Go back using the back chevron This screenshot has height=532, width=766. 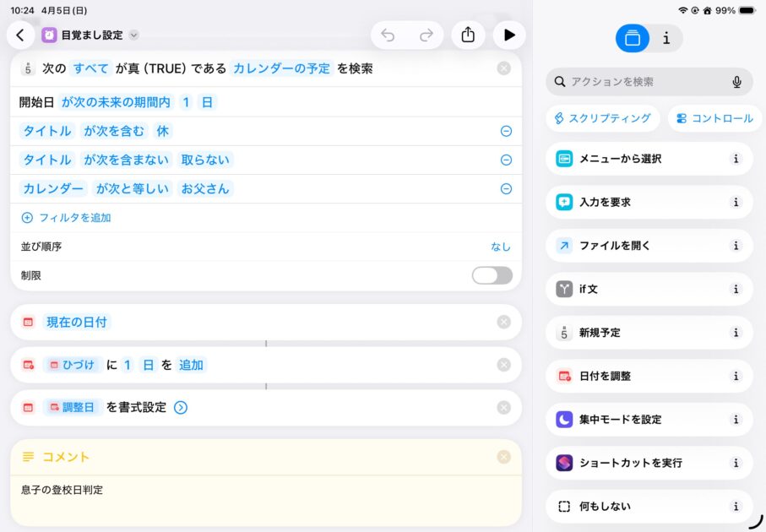point(20,35)
